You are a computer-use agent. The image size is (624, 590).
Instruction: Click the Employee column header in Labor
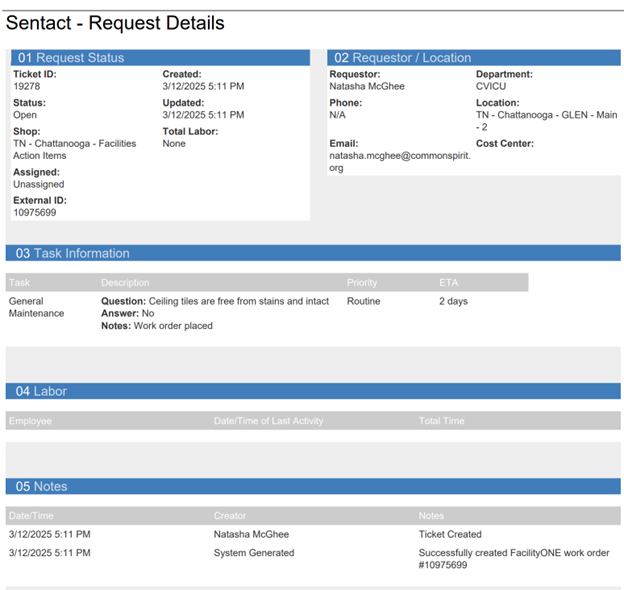(x=30, y=421)
